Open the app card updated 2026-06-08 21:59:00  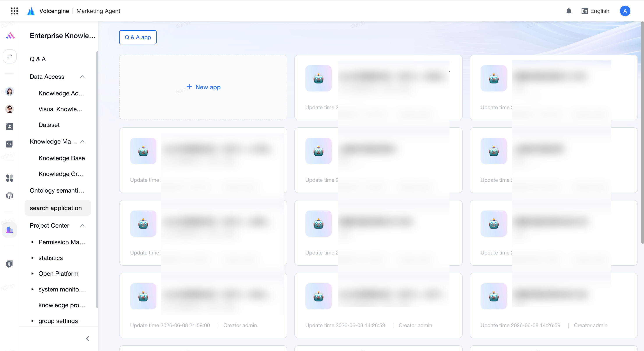click(203, 305)
